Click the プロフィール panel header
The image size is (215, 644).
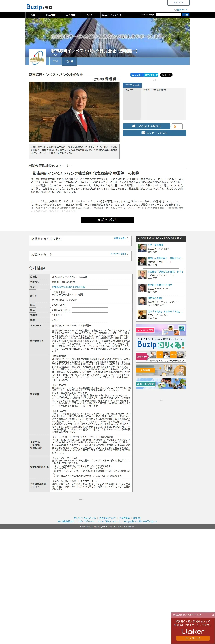click(x=132, y=85)
